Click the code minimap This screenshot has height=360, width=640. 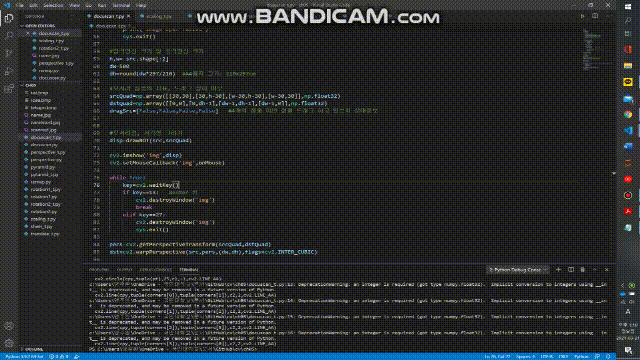point(597,49)
